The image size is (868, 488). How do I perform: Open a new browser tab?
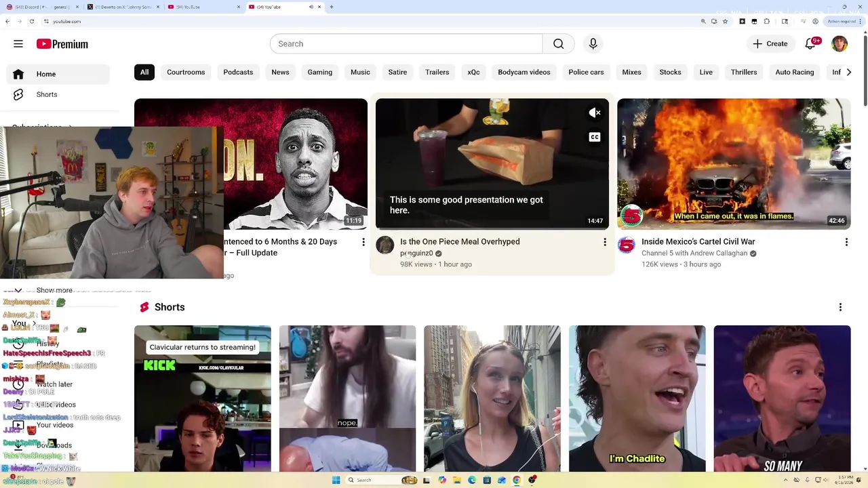[331, 7]
